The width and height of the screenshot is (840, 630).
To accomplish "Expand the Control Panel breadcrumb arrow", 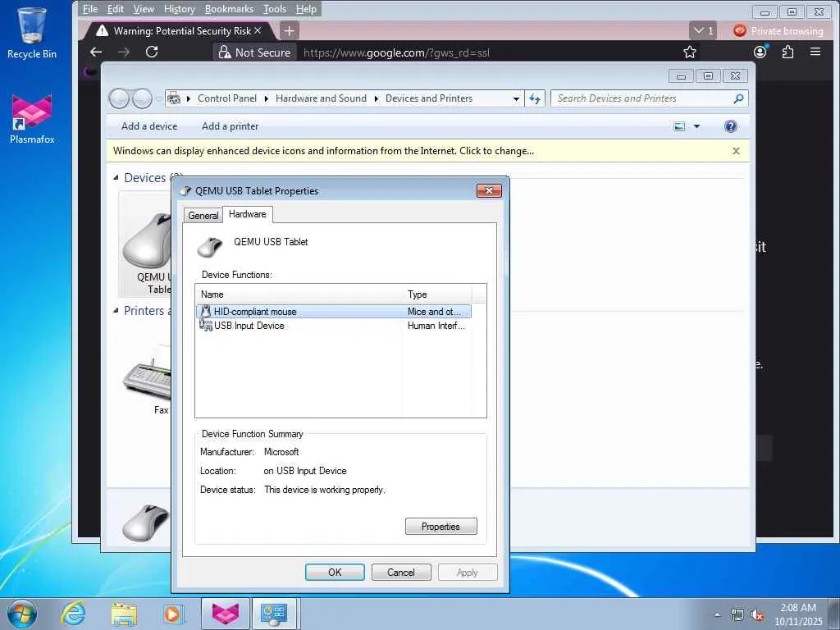I will coord(266,98).
